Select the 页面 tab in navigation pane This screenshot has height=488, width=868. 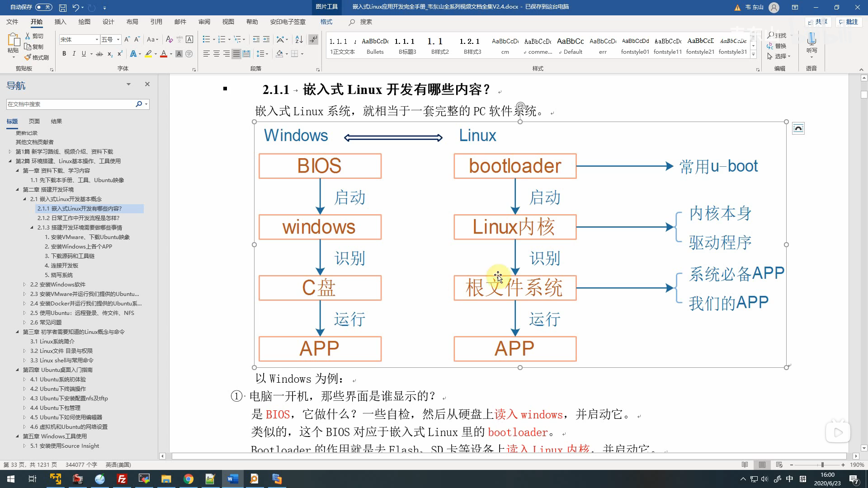[x=34, y=121]
